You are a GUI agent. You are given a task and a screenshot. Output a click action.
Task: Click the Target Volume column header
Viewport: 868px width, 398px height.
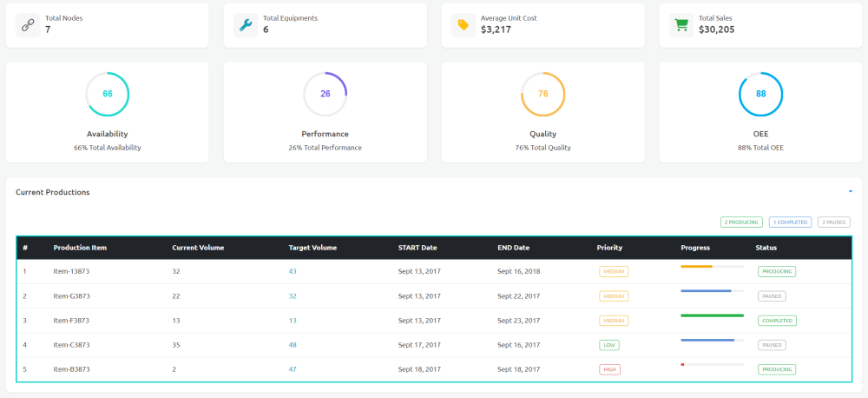(x=312, y=248)
